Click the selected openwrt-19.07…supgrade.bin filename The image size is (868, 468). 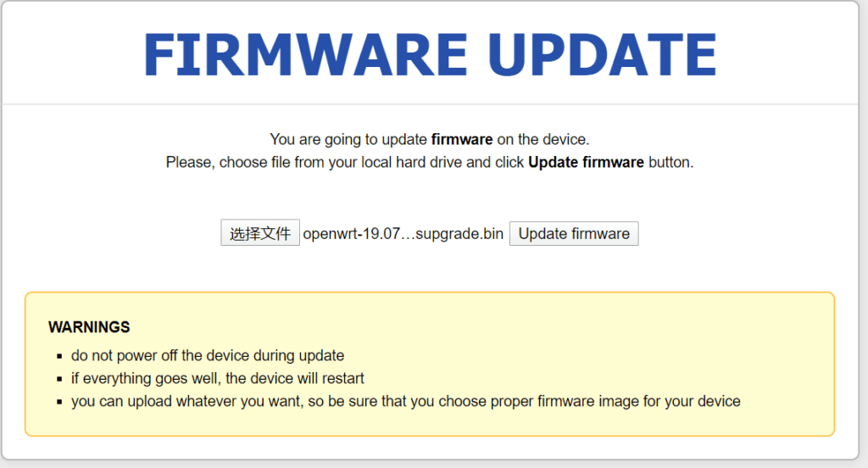[x=403, y=233]
